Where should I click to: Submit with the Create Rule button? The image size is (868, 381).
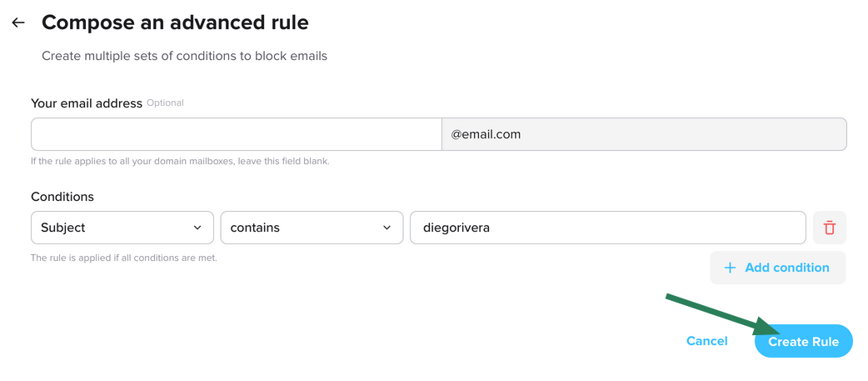click(803, 341)
